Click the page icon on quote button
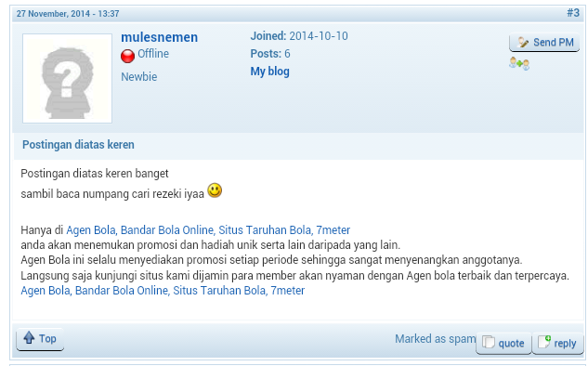 coord(489,343)
